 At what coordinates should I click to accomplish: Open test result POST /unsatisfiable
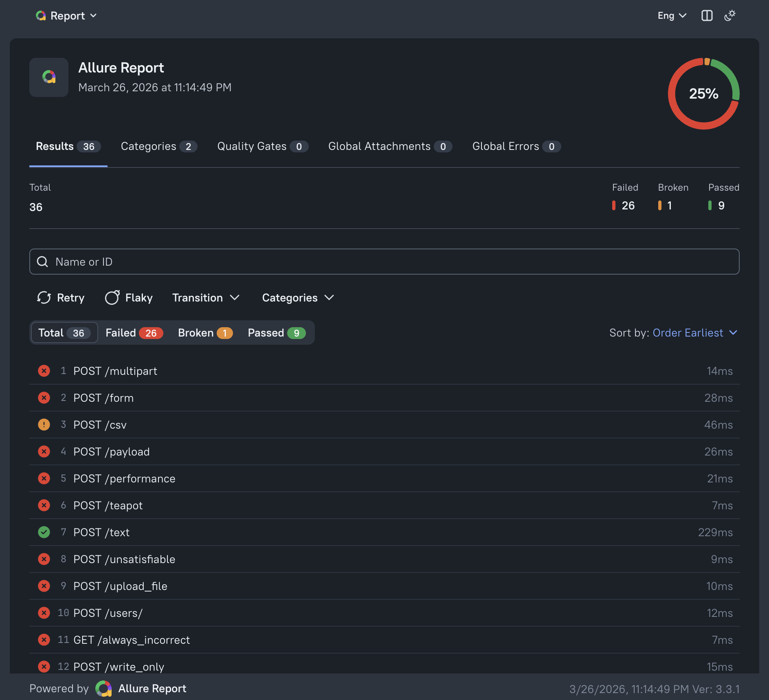384,559
